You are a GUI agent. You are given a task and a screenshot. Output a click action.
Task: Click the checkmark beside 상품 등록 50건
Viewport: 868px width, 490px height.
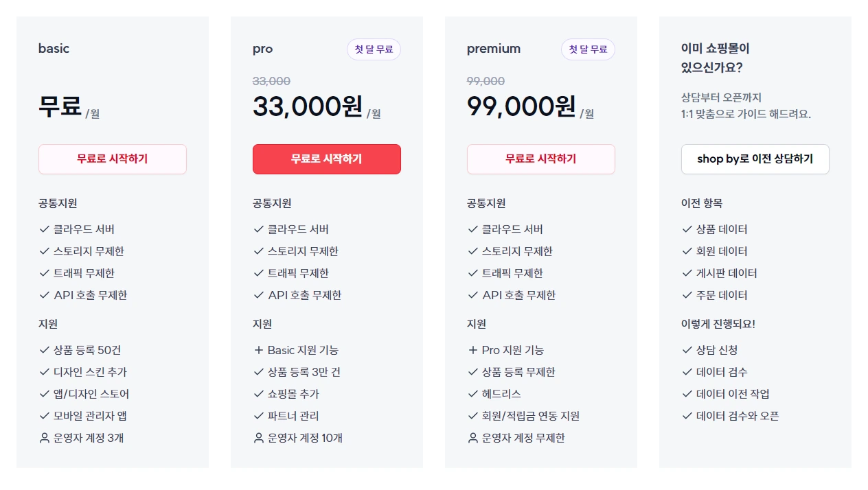(45, 350)
